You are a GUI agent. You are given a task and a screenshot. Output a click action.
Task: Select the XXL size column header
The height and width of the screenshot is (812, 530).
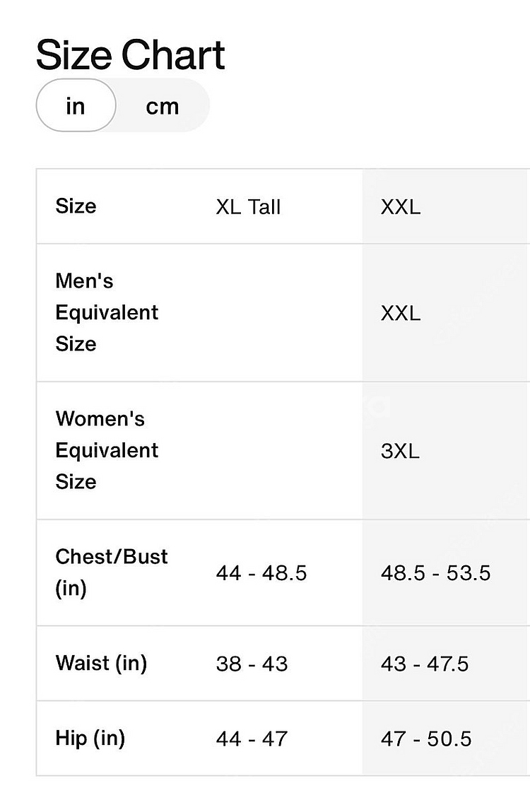(x=401, y=207)
